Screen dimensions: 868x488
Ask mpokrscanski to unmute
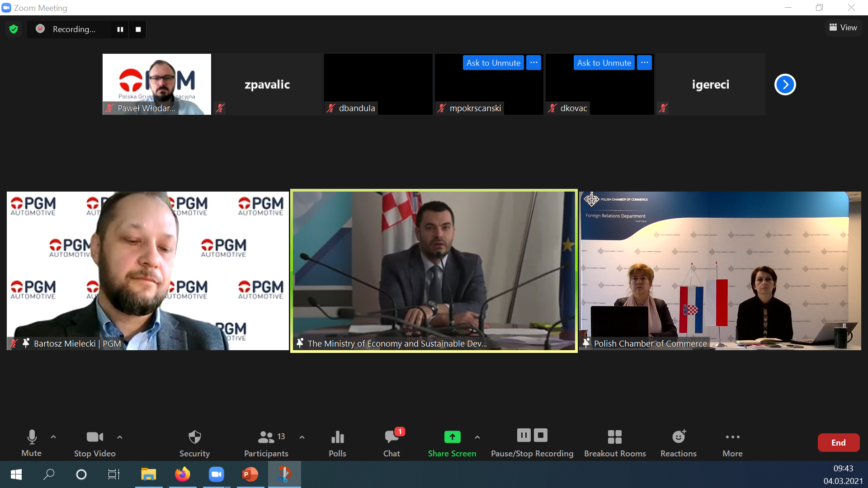point(493,63)
